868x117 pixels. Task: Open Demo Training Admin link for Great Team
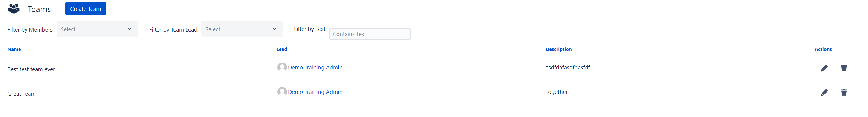pyautogui.click(x=315, y=92)
